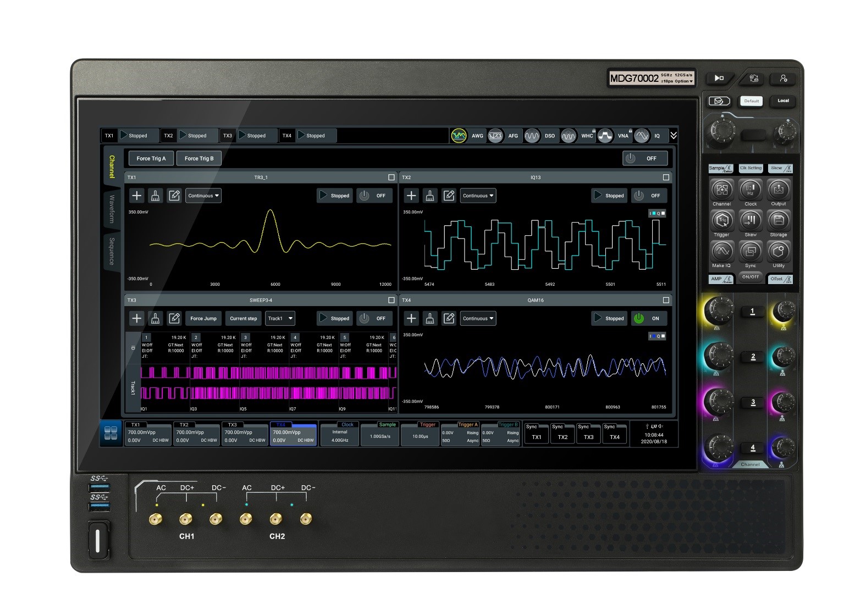
Task: Open the grid layout icon at bottom left
Action: coord(111,433)
